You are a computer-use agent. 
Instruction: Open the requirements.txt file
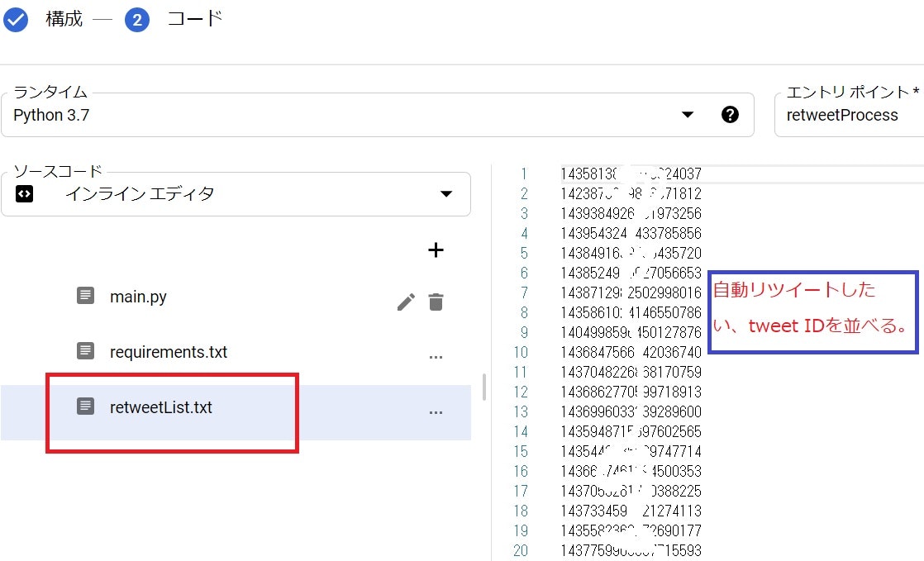point(168,352)
